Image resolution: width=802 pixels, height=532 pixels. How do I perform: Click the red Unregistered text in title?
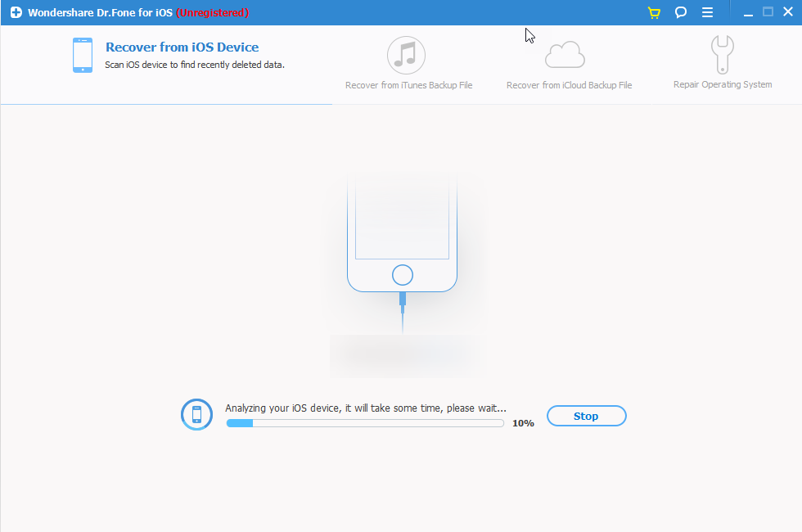pyautogui.click(x=212, y=12)
